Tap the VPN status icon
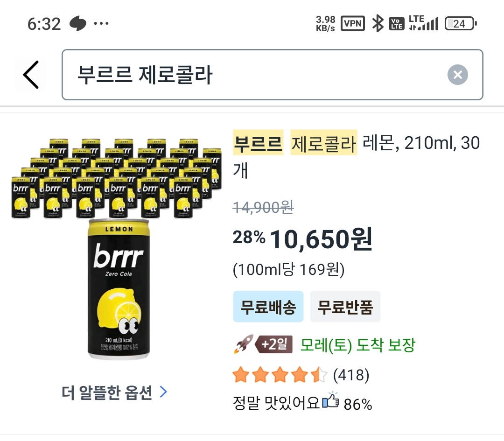 [x=353, y=23]
